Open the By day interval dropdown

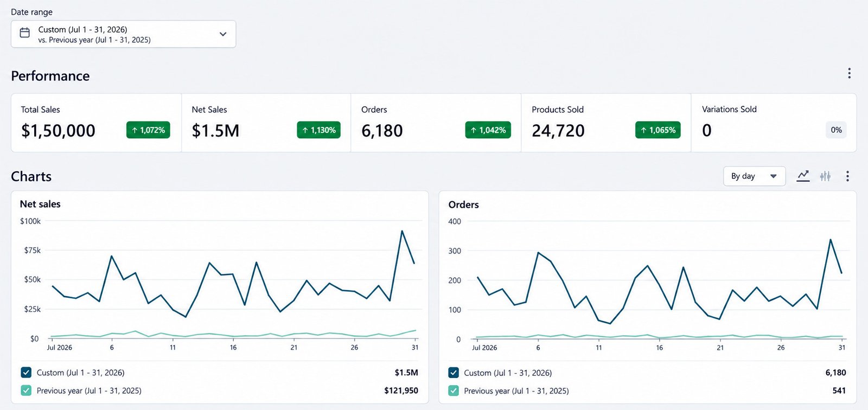pos(754,176)
